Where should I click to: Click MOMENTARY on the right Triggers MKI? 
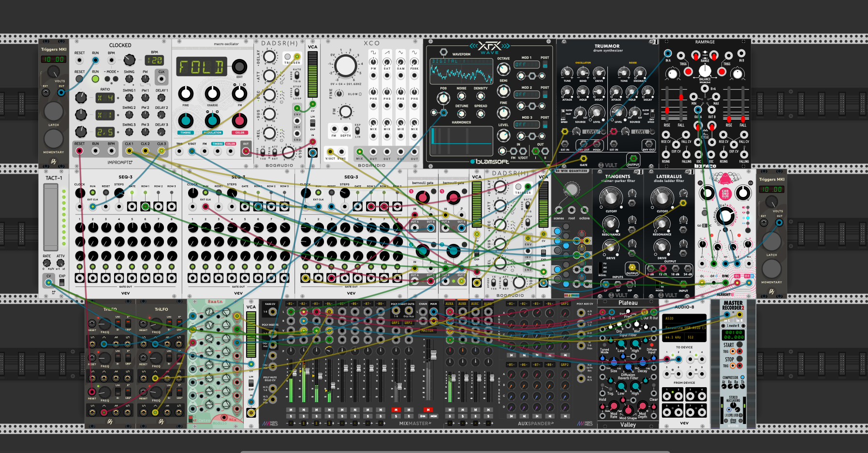click(x=771, y=269)
